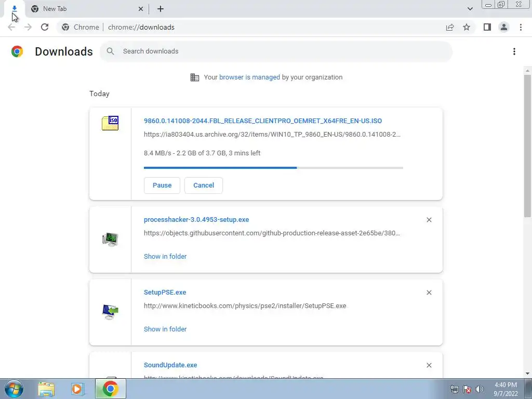Open the Action Center flag icon

[x=467, y=389]
